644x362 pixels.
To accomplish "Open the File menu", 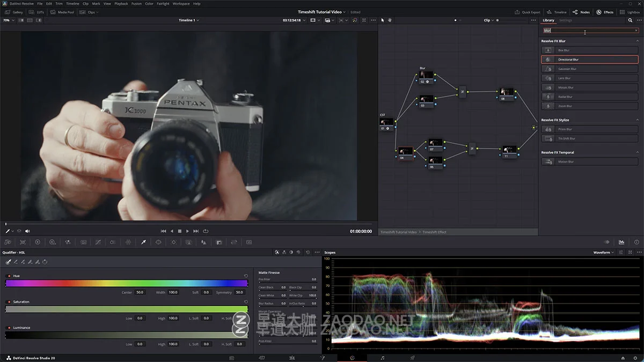I will (x=40, y=3).
